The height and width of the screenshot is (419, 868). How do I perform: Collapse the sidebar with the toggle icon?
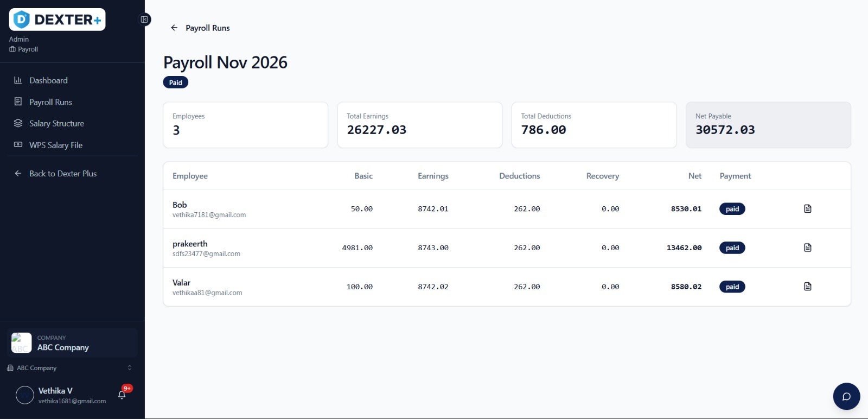tap(144, 20)
